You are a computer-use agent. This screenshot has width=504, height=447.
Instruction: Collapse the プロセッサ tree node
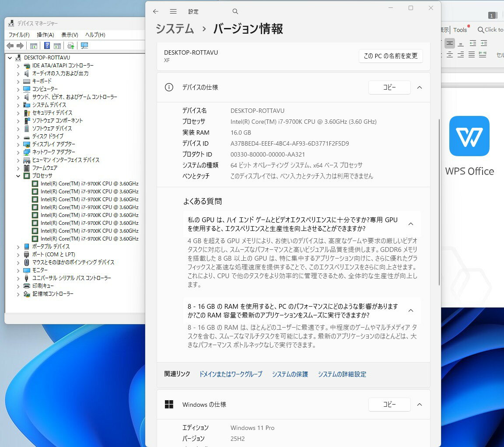pos(18,176)
